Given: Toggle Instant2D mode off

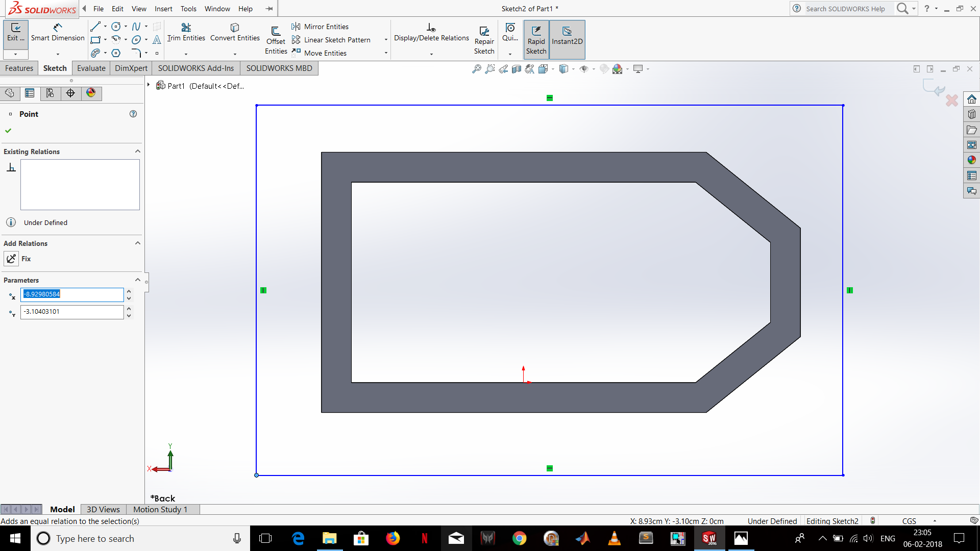Looking at the screenshot, I should (x=567, y=39).
